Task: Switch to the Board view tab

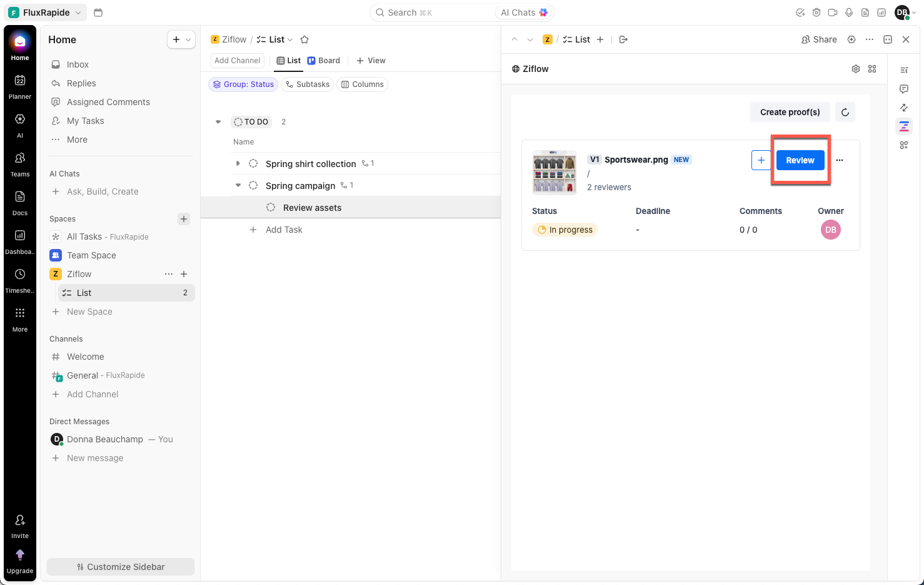Action: pos(324,61)
